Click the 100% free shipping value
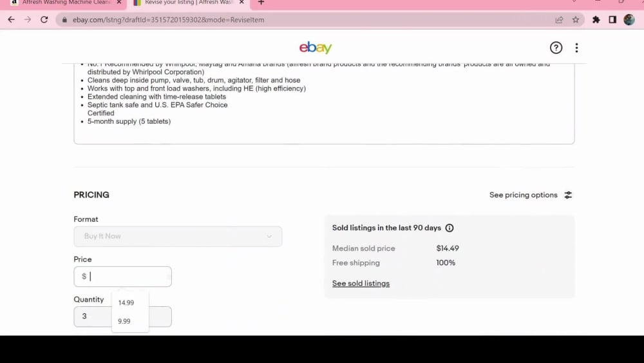Screen dimensions: 644x363 (x=446, y=262)
